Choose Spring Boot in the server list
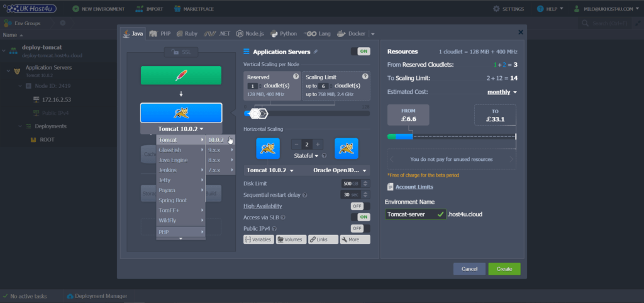The image size is (644, 303). [x=180, y=200]
